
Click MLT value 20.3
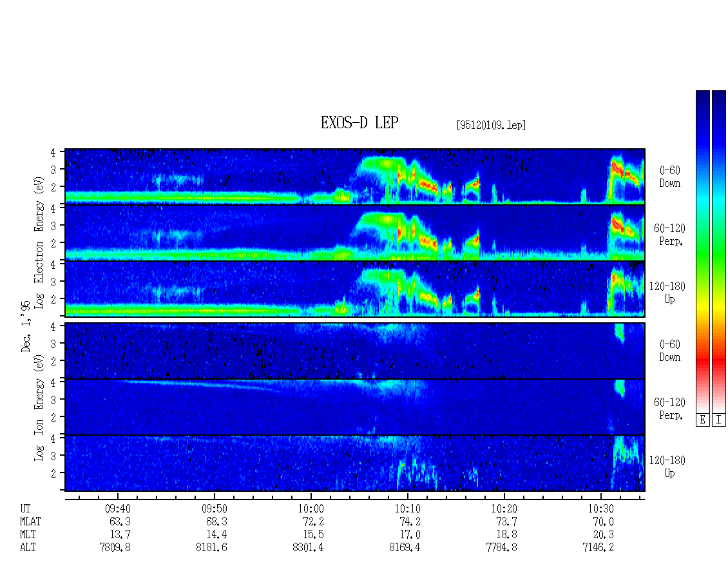click(x=603, y=535)
